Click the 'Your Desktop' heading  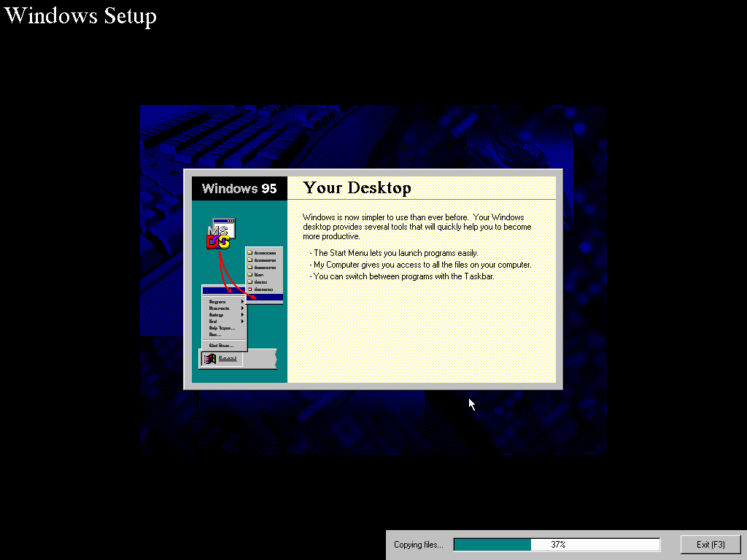click(x=357, y=187)
